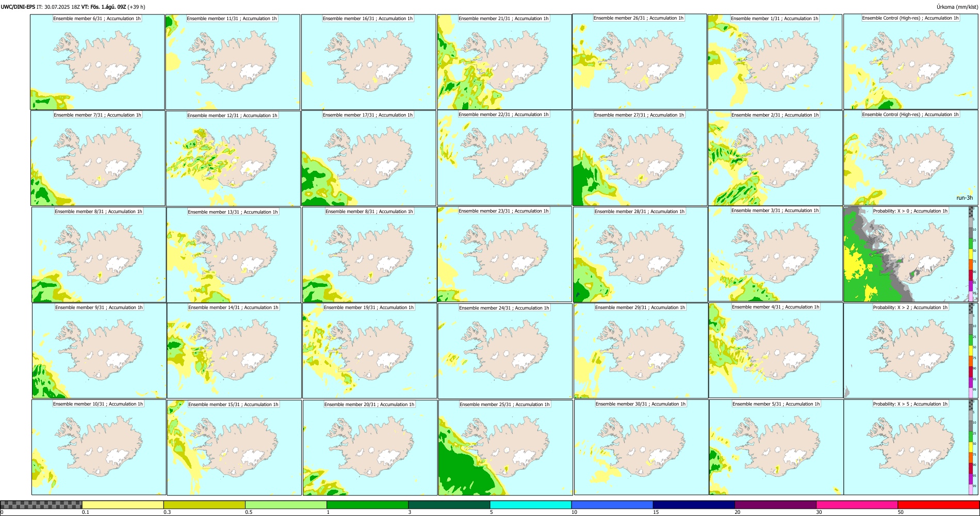Open the Ensemble member 6/31 map panel
980x516 pixels.
coord(97,62)
